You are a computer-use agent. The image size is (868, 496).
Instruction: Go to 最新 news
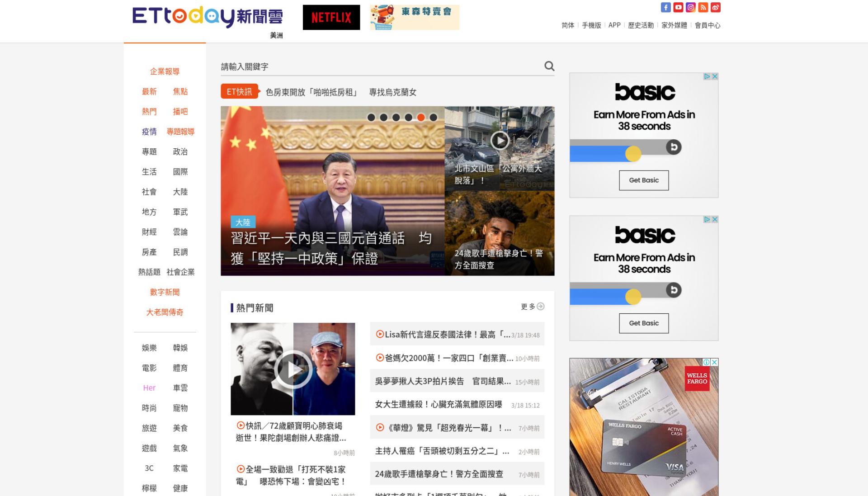pos(149,91)
